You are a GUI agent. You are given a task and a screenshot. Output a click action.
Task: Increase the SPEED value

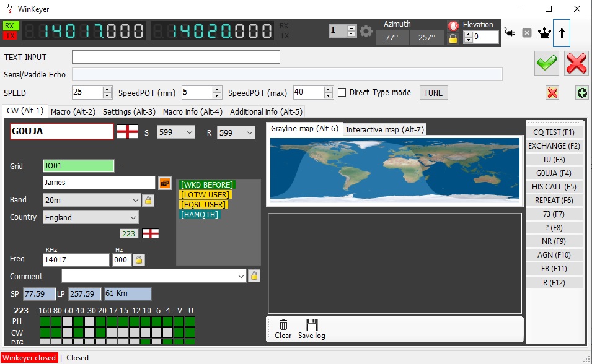[107, 89]
